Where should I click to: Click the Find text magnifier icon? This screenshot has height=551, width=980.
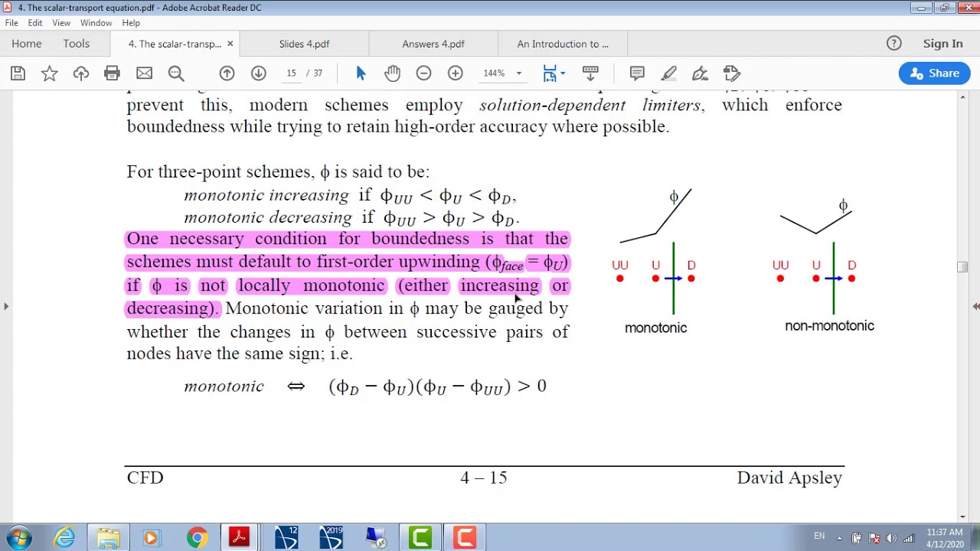pos(176,73)
